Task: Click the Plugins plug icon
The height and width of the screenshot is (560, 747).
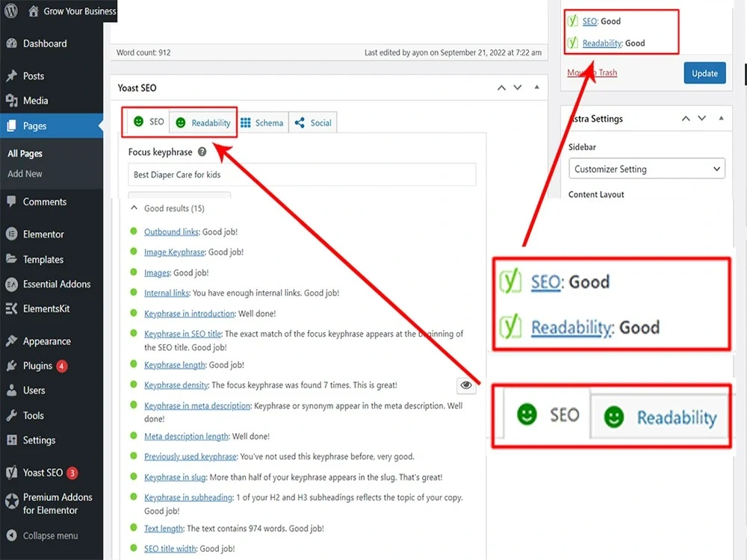Action: [12, 366]
